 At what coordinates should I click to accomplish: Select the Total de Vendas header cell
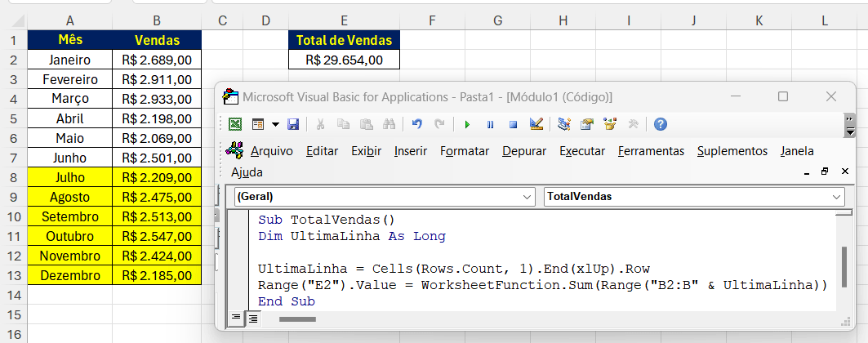click(x=344, y=40)
